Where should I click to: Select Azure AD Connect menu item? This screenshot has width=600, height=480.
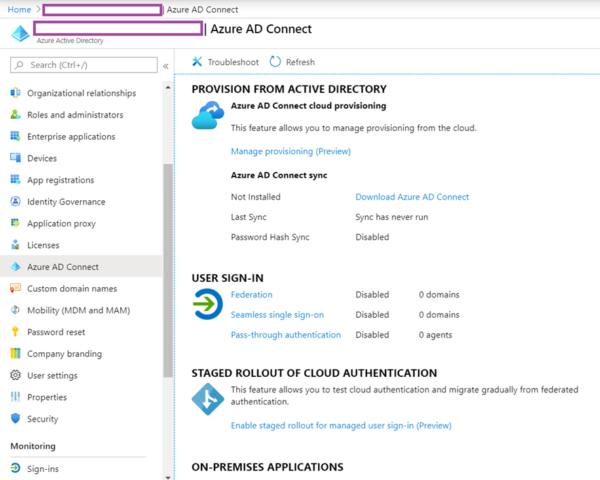coord(81,266)
